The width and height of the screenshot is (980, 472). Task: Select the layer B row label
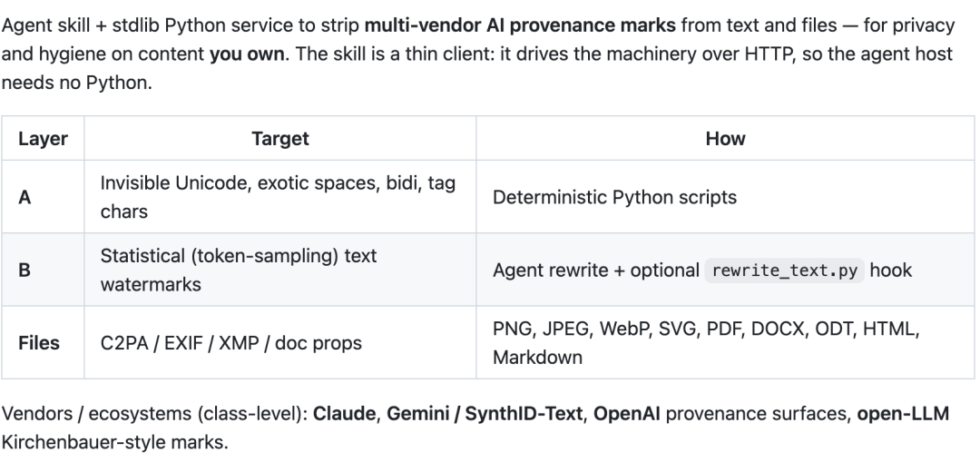[x=24, y=270]
